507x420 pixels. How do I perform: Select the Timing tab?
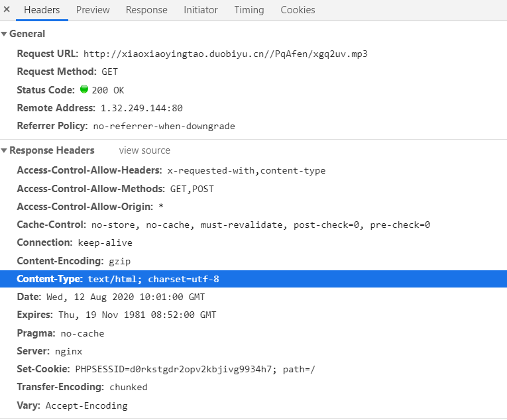point(249,10)
